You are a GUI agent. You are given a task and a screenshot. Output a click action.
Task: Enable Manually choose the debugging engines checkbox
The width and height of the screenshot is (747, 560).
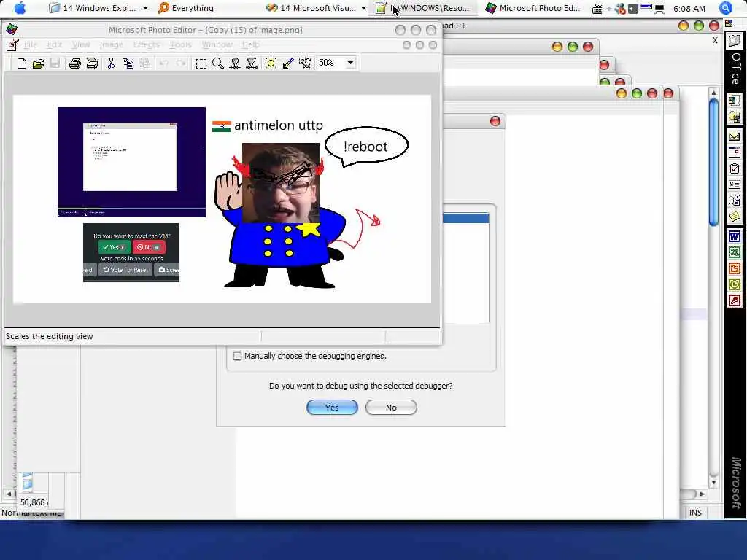click(x=237, y=356)
